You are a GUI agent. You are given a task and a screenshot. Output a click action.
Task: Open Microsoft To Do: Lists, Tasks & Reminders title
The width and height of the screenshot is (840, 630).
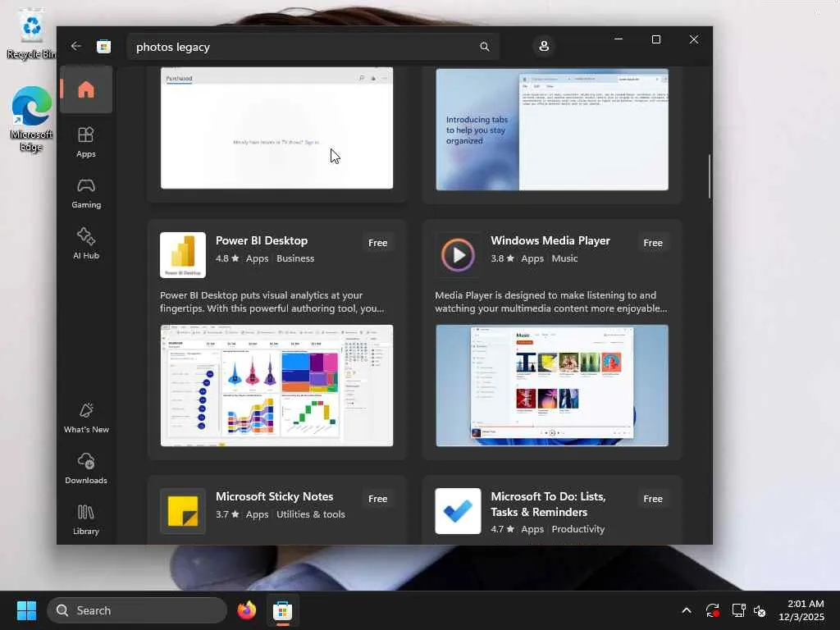[x=548, y=504]
